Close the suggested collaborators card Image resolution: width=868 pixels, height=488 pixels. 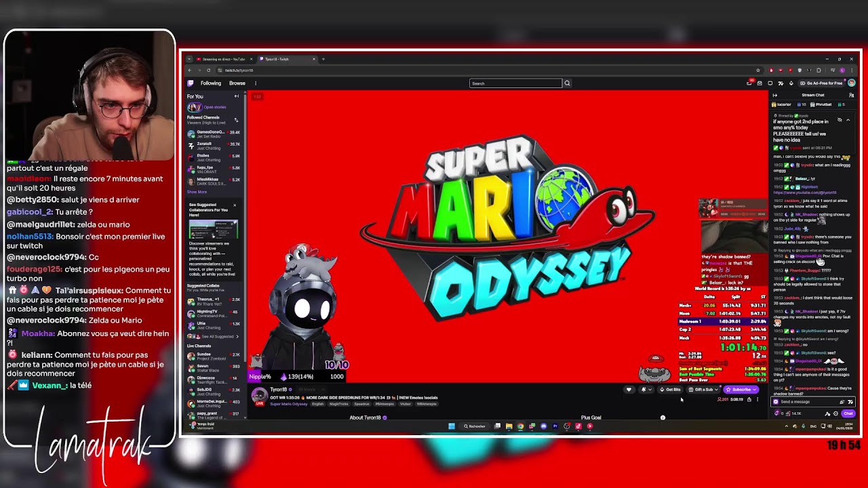(235, 205)
